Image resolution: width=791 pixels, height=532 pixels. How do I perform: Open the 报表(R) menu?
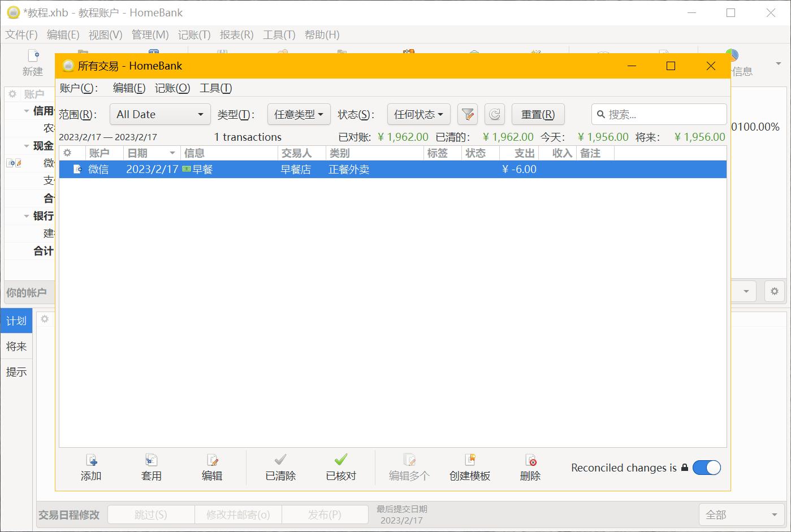pos(236,34)
